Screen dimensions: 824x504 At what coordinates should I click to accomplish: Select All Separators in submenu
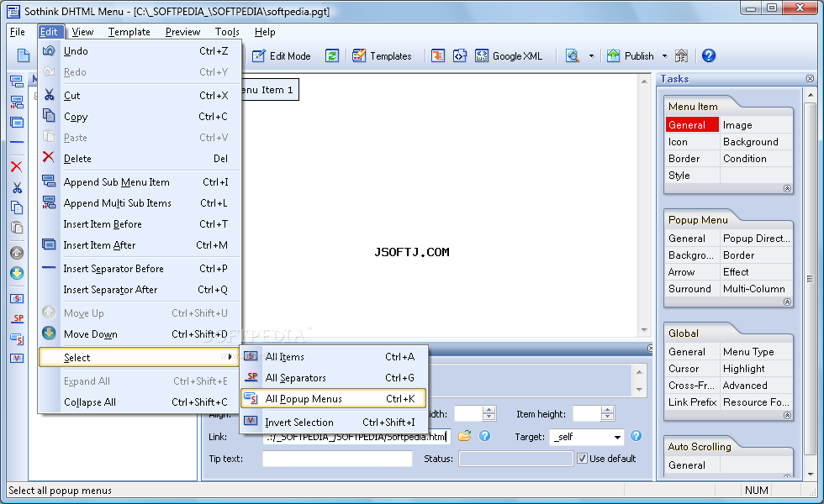[333, 378]
